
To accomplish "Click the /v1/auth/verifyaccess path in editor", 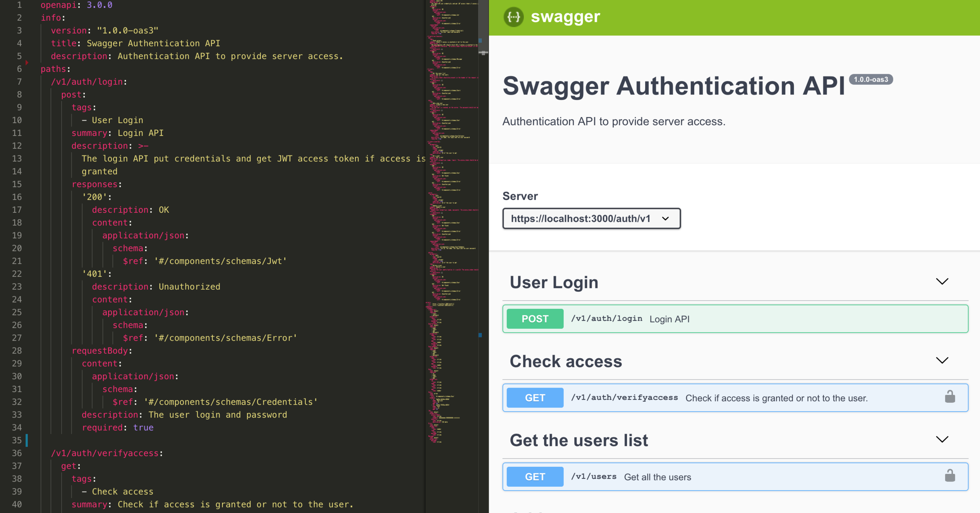I will (105, 453).
